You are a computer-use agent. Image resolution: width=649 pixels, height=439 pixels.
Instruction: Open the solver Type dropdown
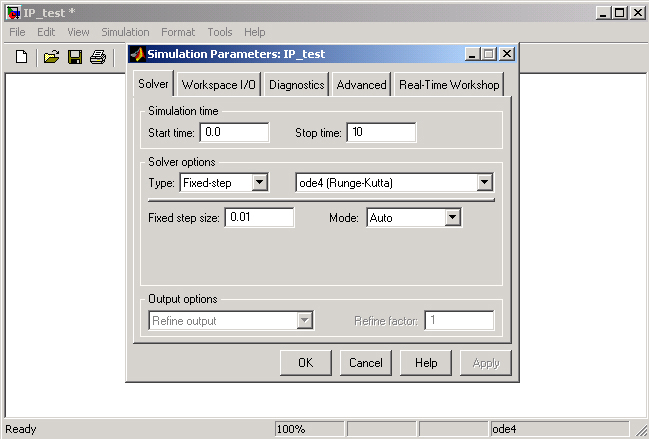pos(260,182)
